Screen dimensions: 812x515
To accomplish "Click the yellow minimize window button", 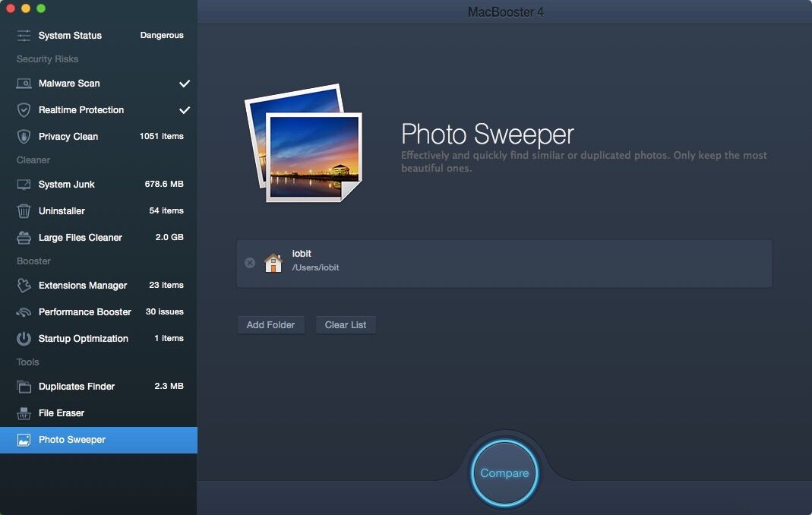I will point(25,8).
